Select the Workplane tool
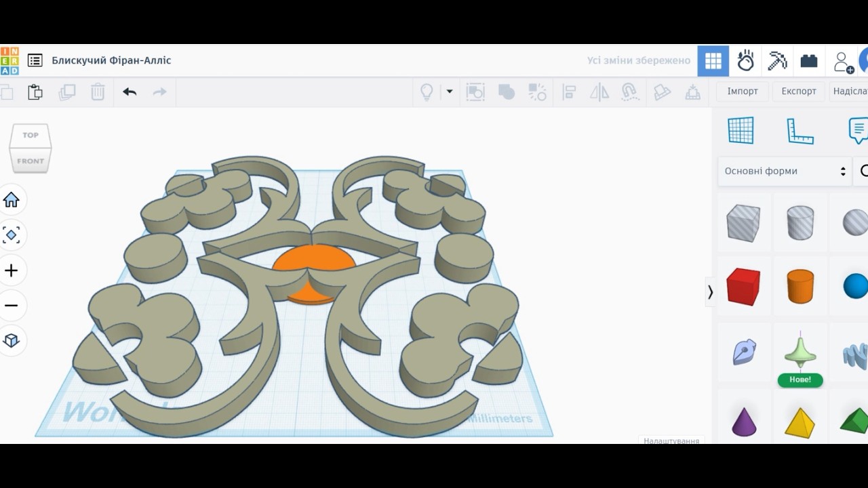Image resolution: width=868 pixels, height=488 pixels. point(741,130)
